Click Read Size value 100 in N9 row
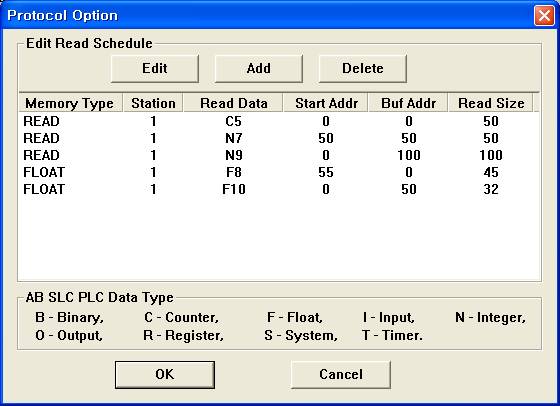Screen dimensions: 560x406 [491, 155]
